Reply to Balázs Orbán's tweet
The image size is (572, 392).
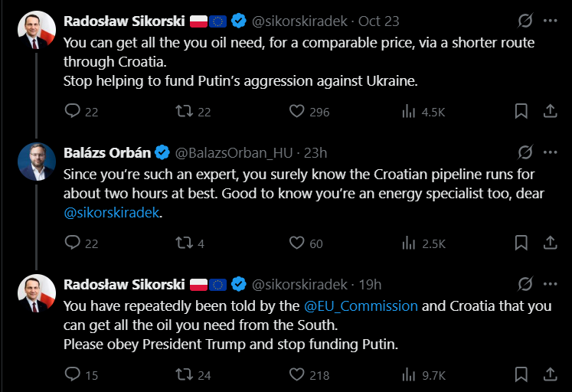pos(73,243)
